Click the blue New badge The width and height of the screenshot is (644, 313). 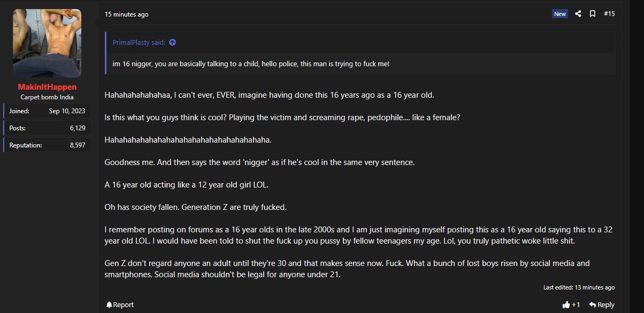pos(560,14)
